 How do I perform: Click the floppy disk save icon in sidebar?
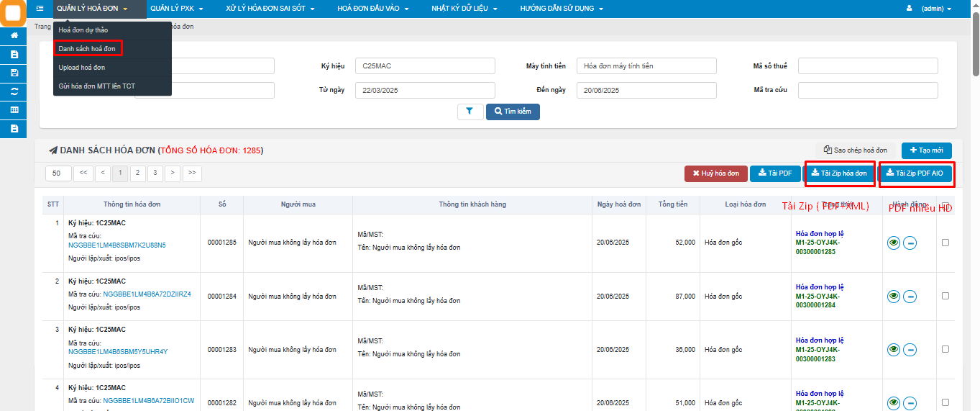tap(14, 73)
